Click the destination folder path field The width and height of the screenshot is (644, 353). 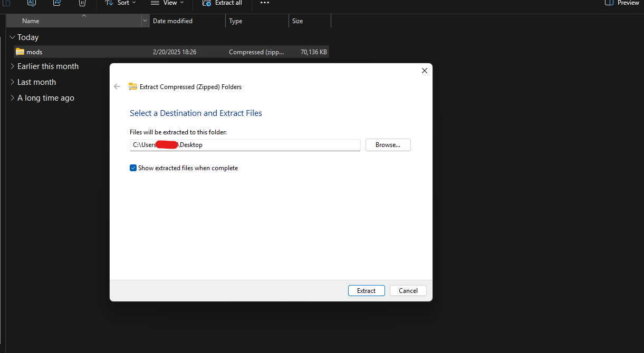[245, 145]
